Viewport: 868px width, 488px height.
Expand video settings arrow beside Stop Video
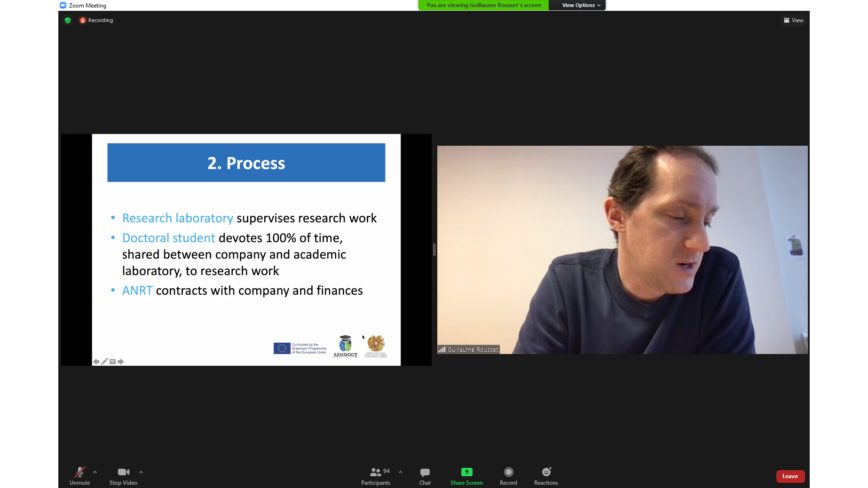[x=141, y=472]
